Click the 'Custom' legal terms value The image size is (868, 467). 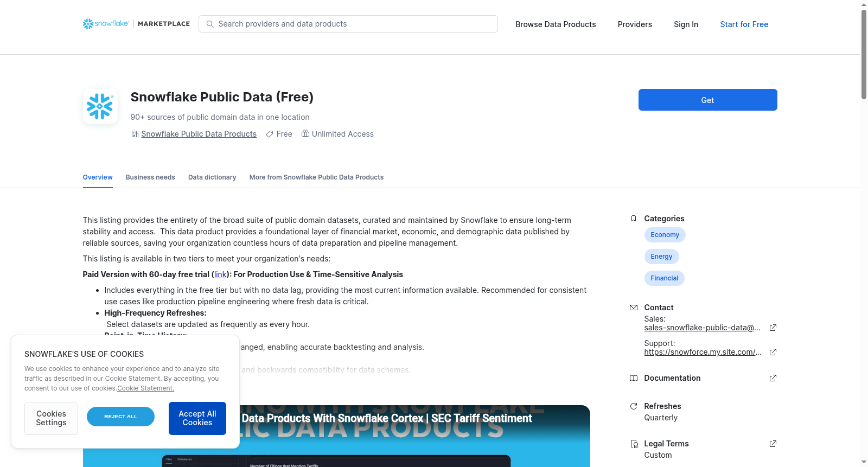coord(658,455)
